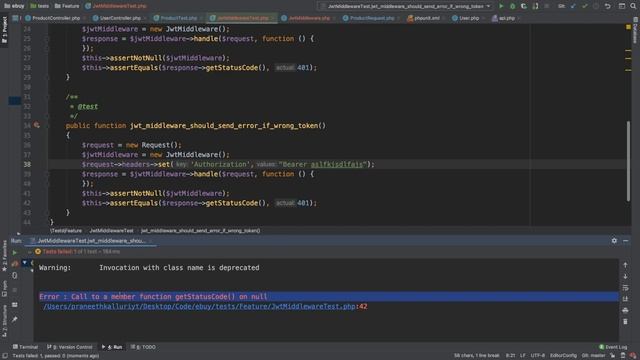Jump to next stack trace down arrow
Viewport: 640px width, 360px height.
(x=625, y=276)
